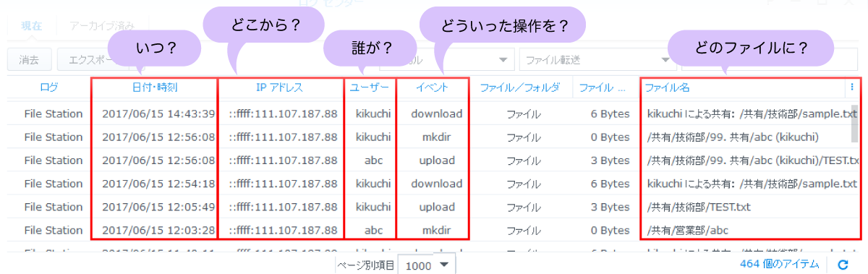Sort by the イベント column header
Viewport: 868px width, 274px height.
(433, 87)
